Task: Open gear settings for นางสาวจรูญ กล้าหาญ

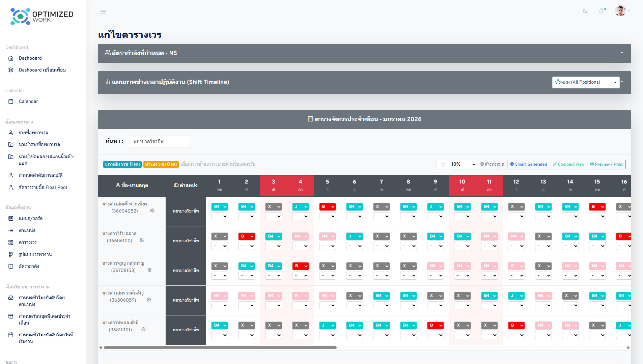Action: point(149,270)
